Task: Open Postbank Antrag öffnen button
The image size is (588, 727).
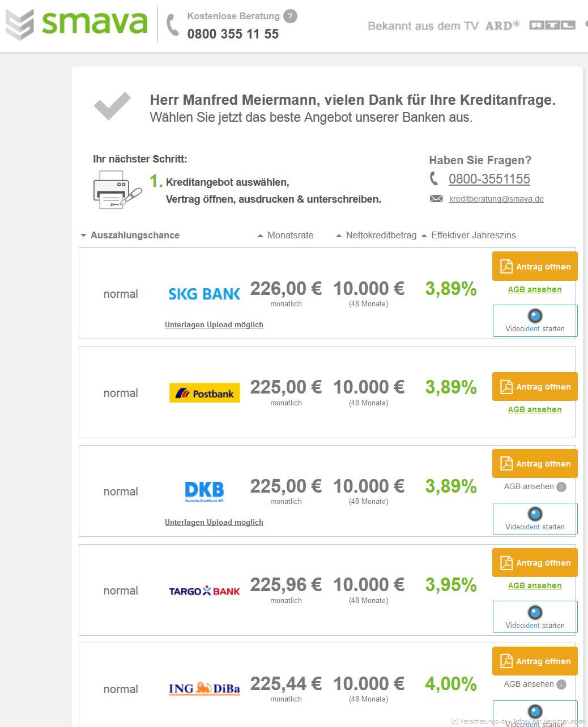Action: [535, 387]
